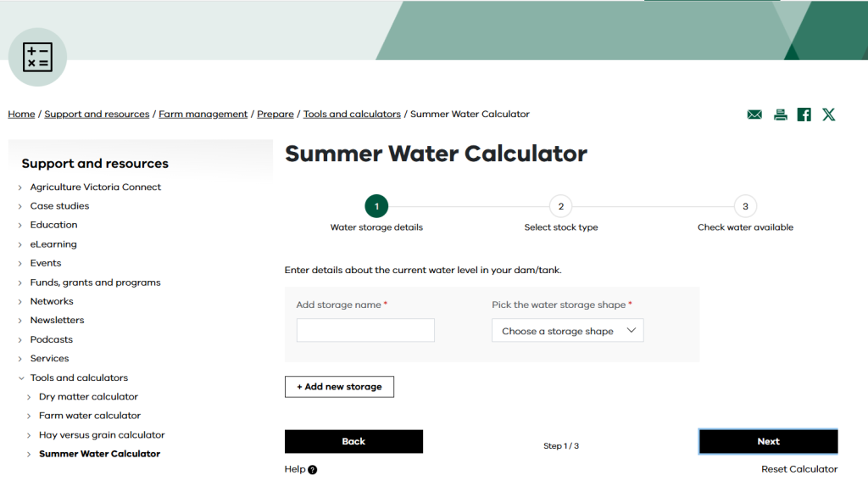
Task: Click the Help question mark icon
Action: click(x=313, y=470)
